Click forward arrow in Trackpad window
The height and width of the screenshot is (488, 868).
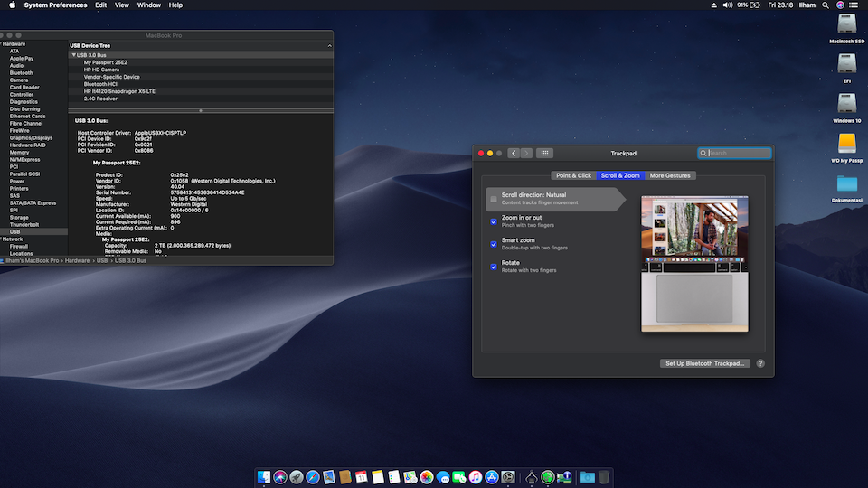click(x=526, y=154)
